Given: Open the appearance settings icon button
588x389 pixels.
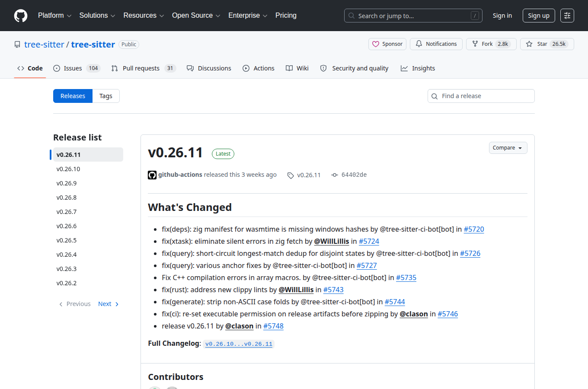Looking at the screenshot, I should (567, 16).
